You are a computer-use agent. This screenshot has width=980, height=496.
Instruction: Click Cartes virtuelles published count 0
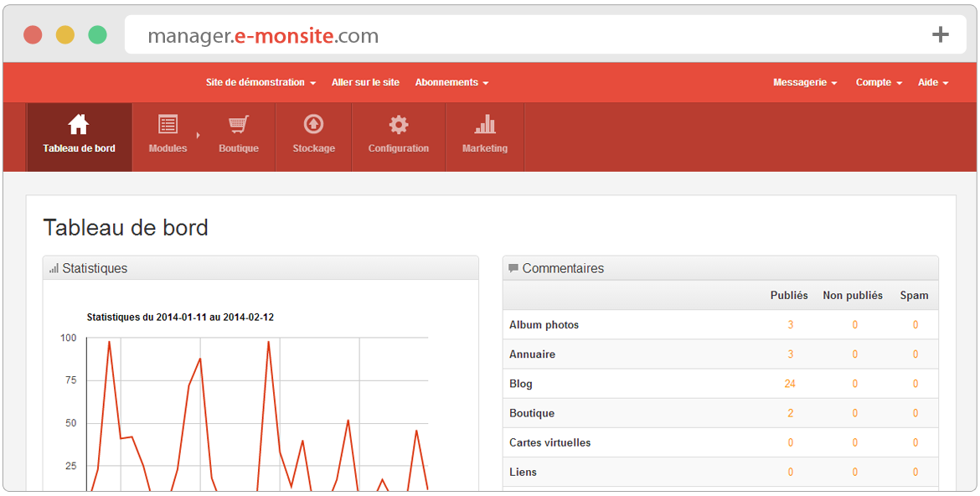click(x=790, y=443)
